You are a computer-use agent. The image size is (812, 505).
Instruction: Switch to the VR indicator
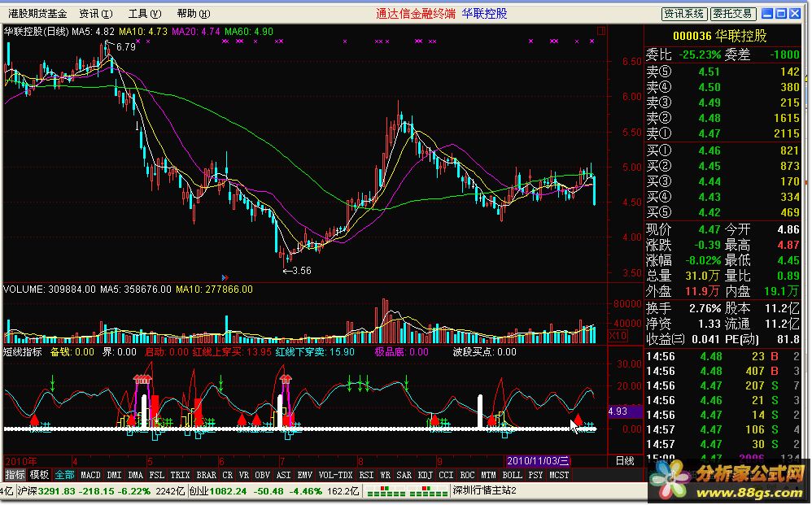point(244,475)
